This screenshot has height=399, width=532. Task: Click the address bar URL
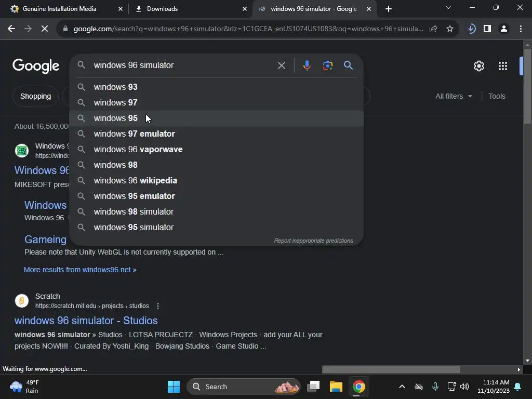[x=248, y=29]
